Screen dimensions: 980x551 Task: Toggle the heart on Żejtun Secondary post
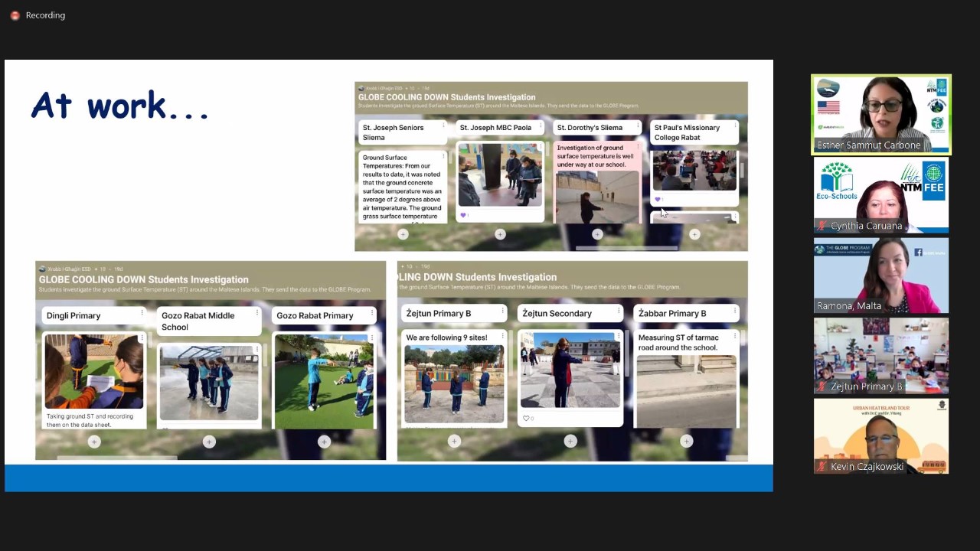(x=526, y=419)
